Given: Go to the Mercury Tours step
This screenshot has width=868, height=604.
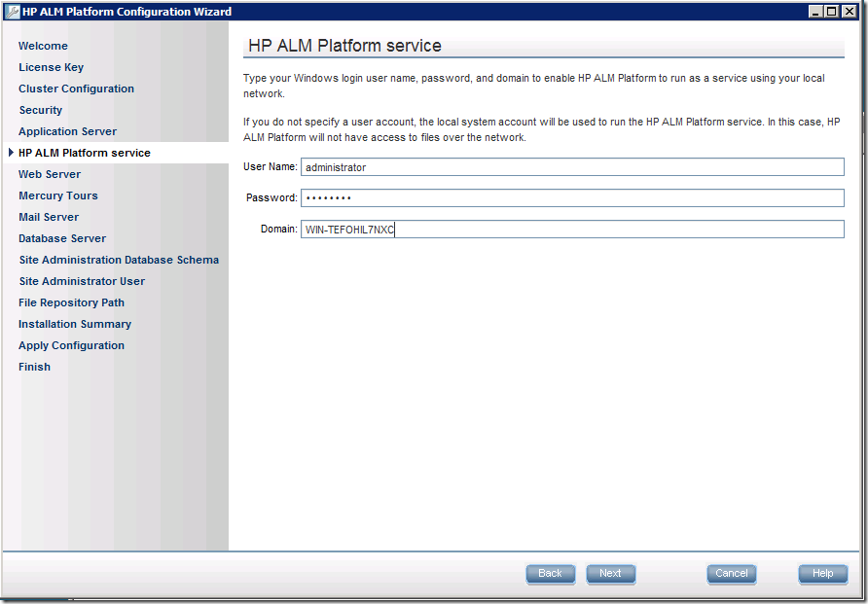Looking at the screenshot, I should tap(58, 195).
